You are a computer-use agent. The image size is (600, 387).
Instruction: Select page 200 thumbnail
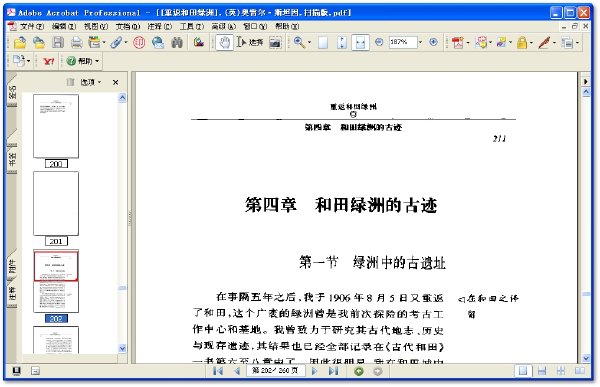[x=56, y=126]
